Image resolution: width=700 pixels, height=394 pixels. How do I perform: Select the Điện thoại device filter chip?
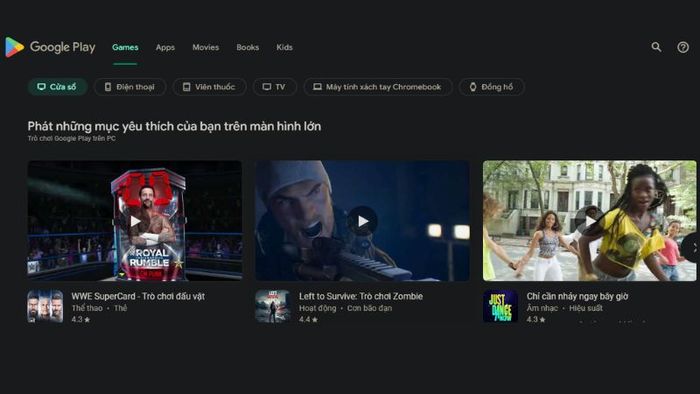(130, 87)
